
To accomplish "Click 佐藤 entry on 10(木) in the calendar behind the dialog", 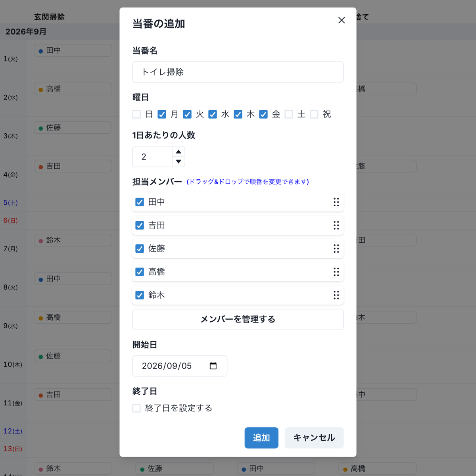I will point(73,356).
